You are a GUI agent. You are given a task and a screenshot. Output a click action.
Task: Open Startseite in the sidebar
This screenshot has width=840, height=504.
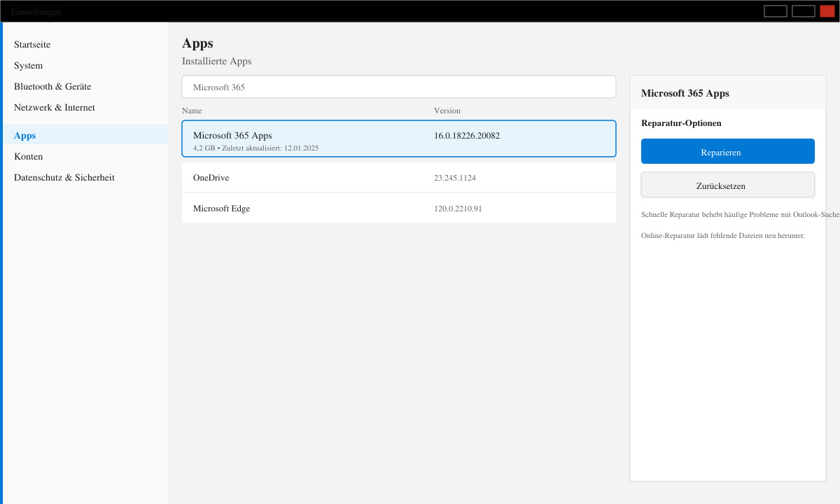pyautogui.click(x=32, y=45)
